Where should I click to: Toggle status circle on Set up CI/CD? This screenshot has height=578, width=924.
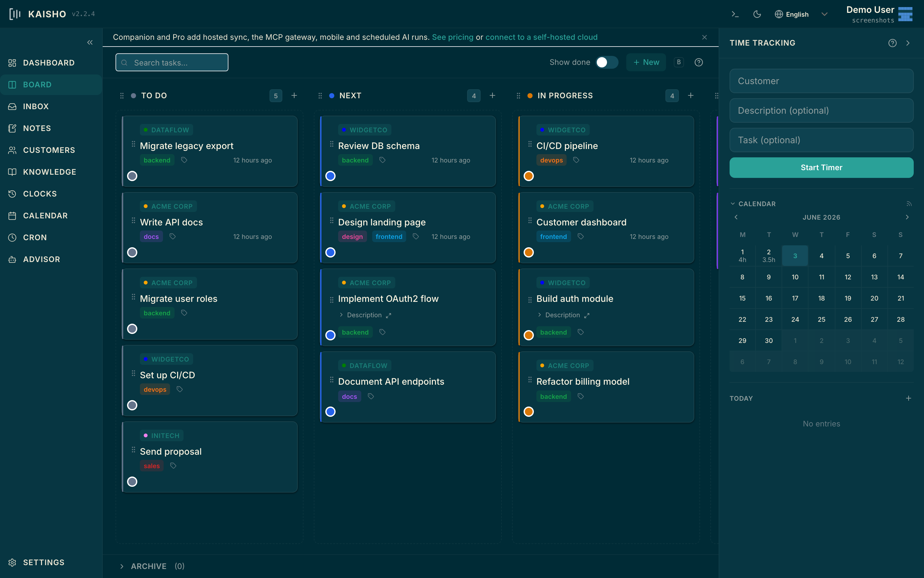(x=132, y=405)
